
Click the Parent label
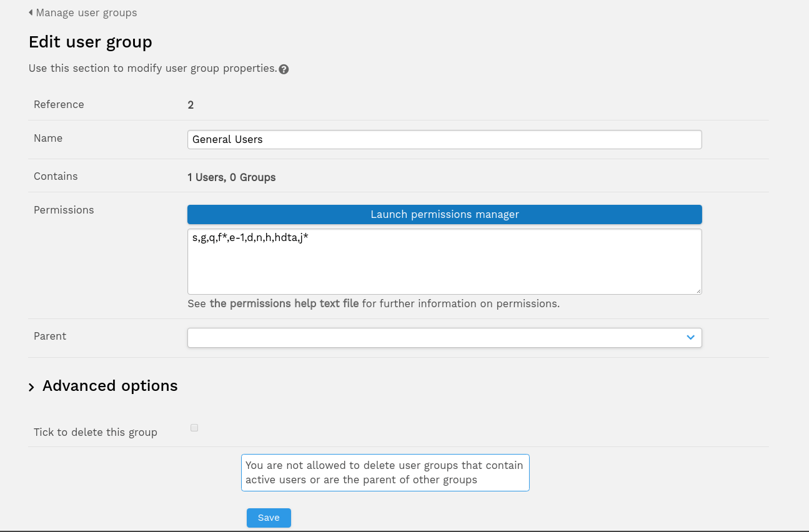pyautogui.click(x=50, y=336)
